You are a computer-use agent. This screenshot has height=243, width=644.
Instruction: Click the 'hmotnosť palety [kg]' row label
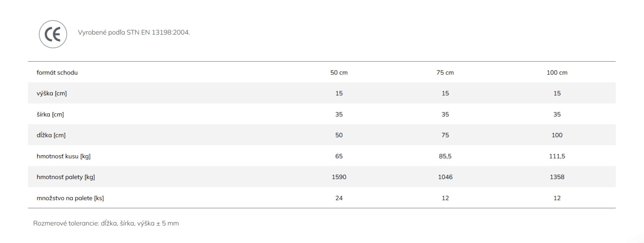coord(66,177)
